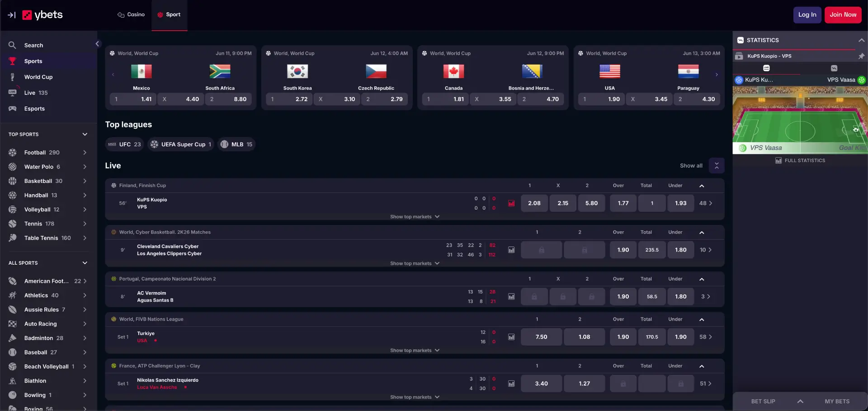Collapse the STATISTICS panel
The height and width of the screenshot is (411, 868).
(x=861, y=40)
